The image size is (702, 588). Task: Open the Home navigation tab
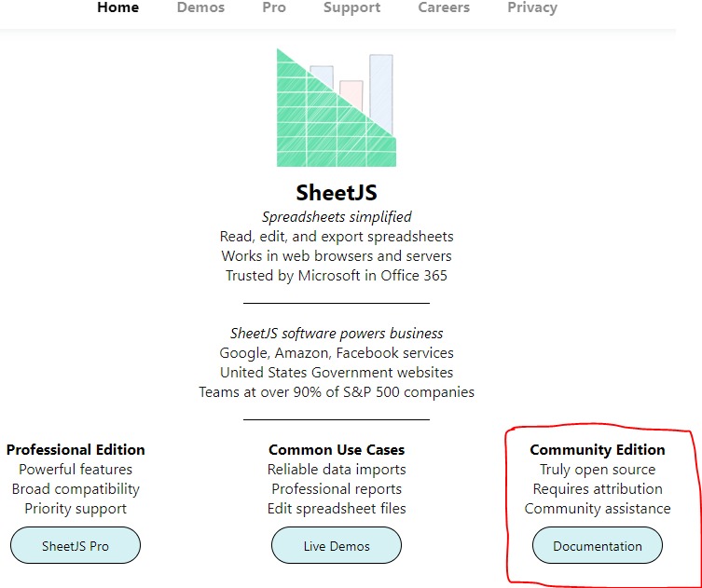pos(118,7)
